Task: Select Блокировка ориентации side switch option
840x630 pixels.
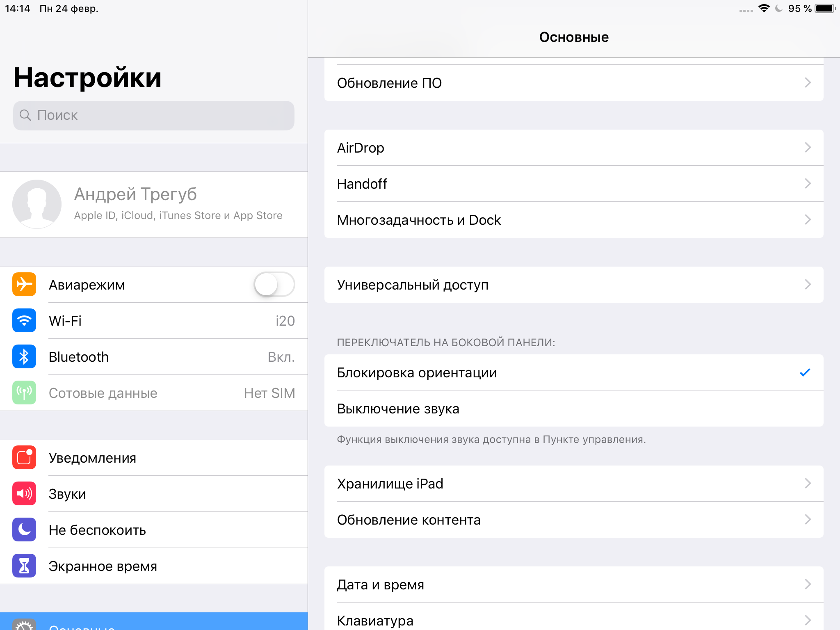Action: point(571,372)
